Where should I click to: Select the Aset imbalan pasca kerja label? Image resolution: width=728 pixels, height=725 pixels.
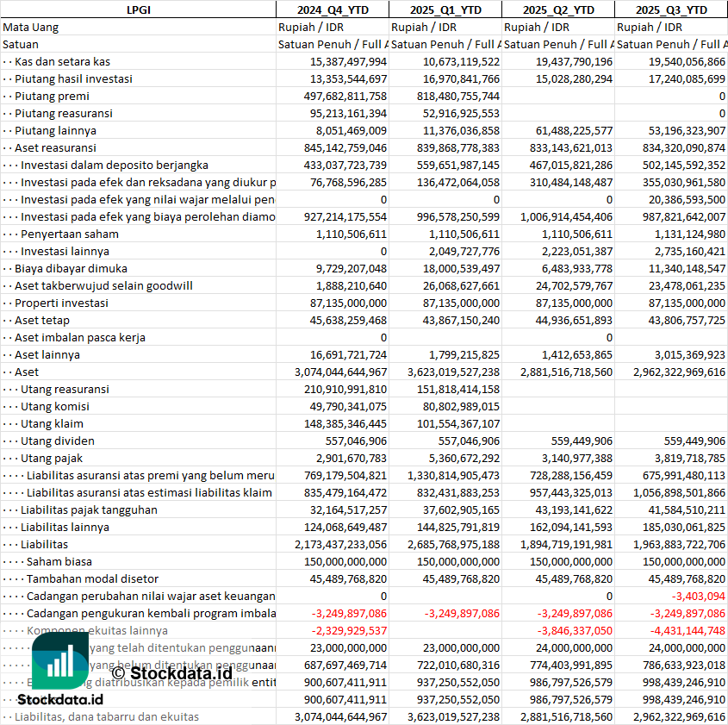pos(80,337)
